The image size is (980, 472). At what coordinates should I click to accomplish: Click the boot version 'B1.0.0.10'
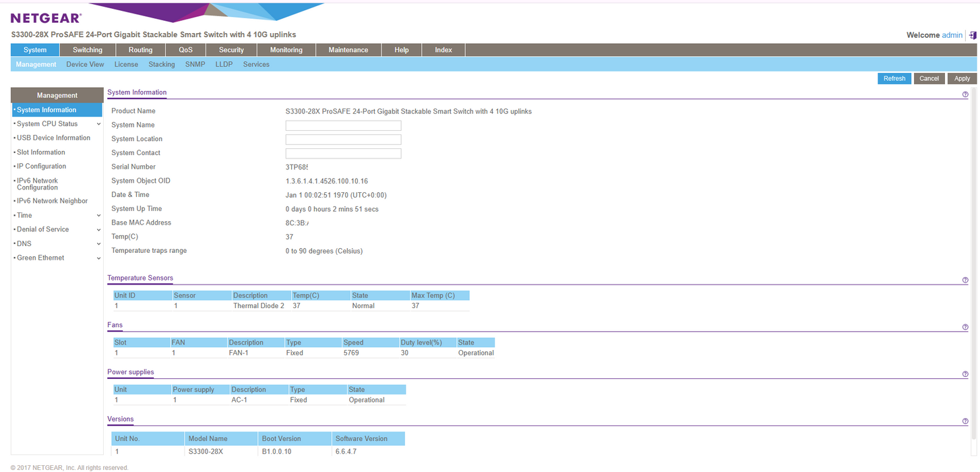(276, 452)
